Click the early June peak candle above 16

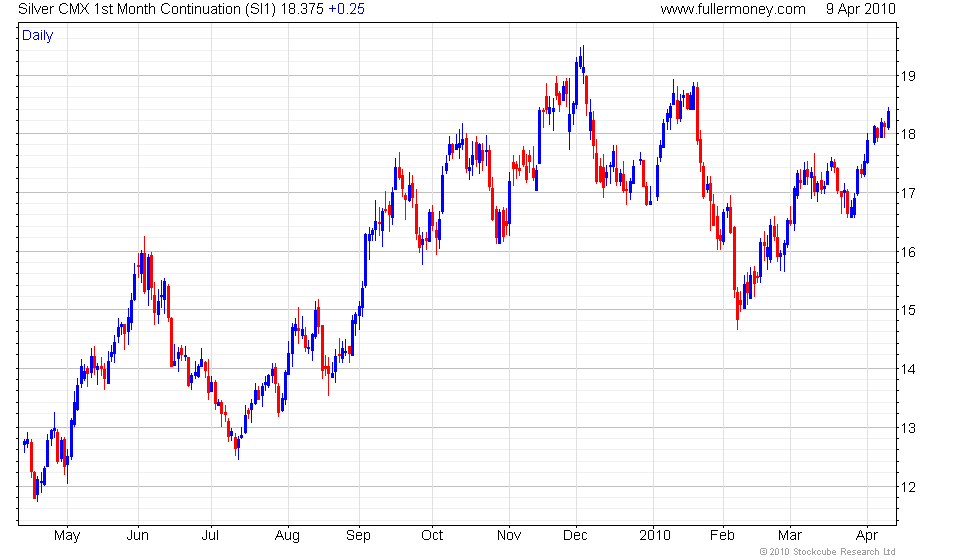144,264
